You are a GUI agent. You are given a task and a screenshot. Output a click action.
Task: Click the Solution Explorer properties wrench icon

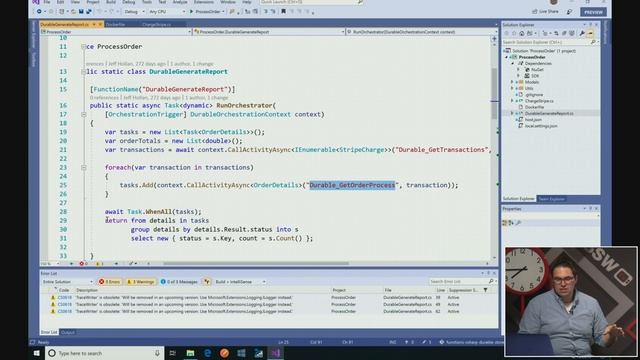pyautogui.click(x=582, y=33)
